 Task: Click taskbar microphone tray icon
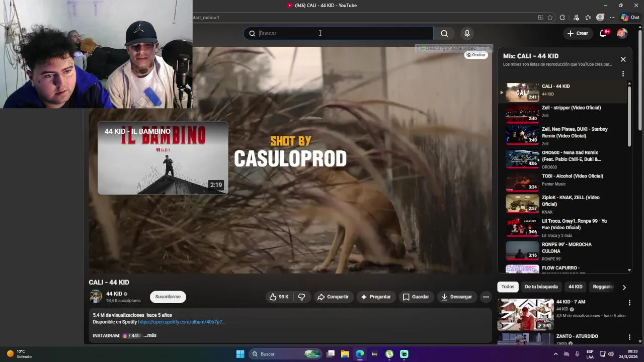577,354
